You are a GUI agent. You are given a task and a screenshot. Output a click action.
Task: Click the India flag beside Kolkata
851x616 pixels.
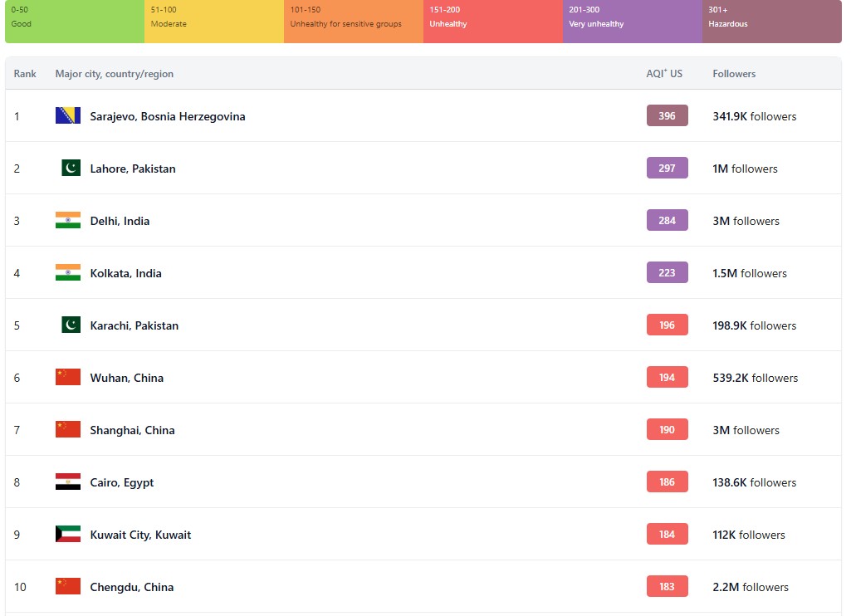68,273
